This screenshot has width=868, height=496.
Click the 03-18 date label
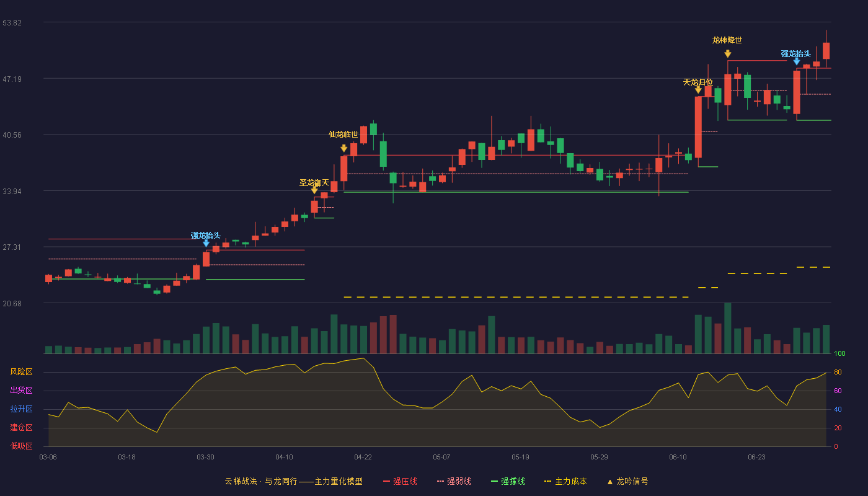point(126,457)
